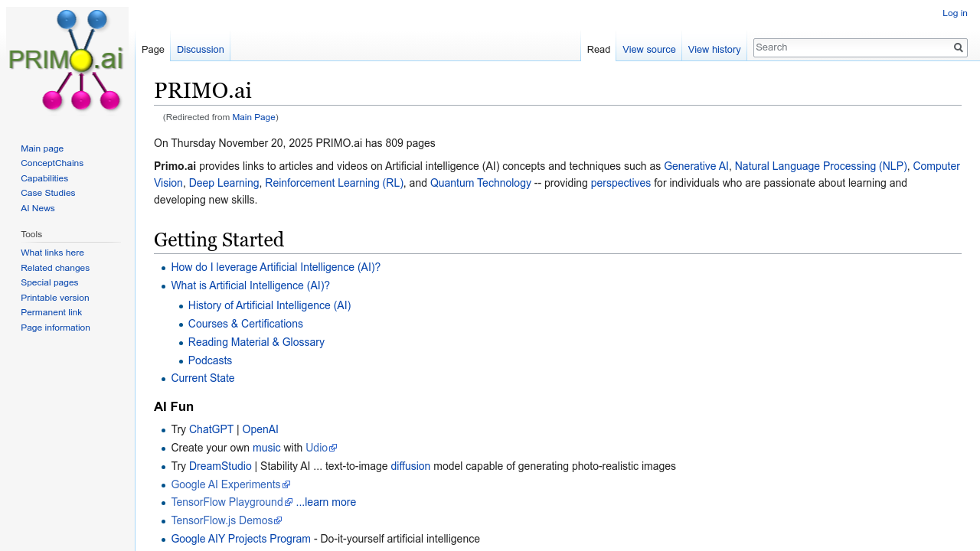Open Google AI Experiments external link

(x=226, y=484)
